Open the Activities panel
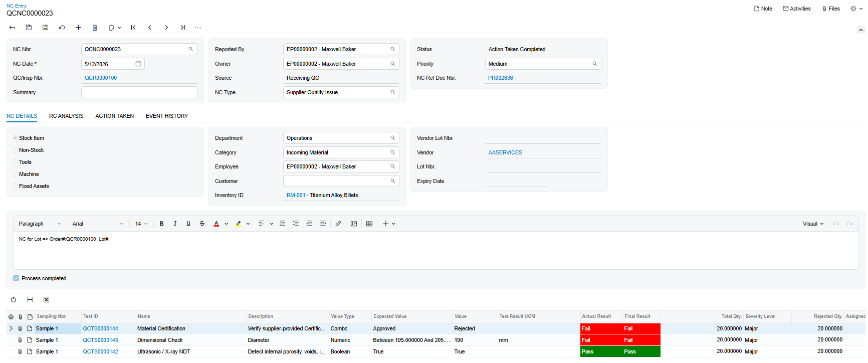Screen dimensions: 868x363 click(x=797, y=9)
